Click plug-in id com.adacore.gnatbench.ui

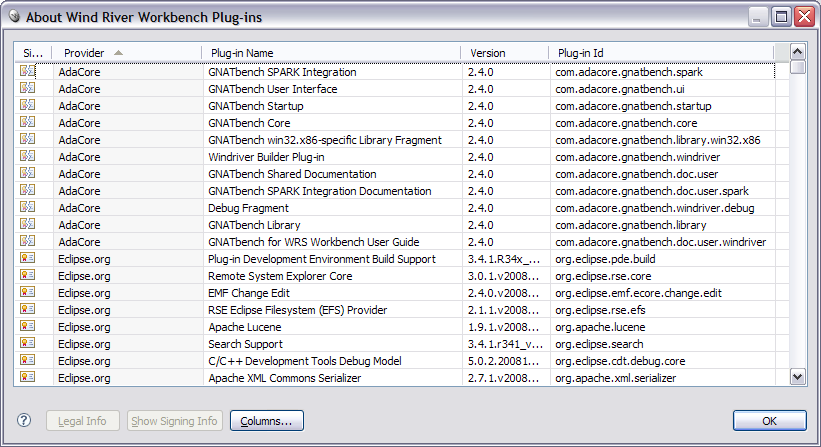[620, 89]
